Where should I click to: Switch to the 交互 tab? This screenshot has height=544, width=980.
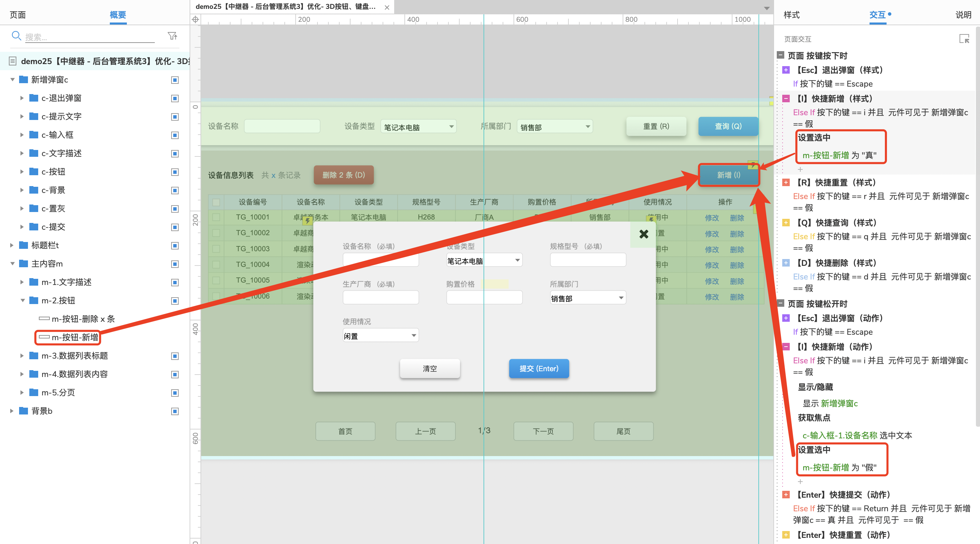tap(878, 15)
